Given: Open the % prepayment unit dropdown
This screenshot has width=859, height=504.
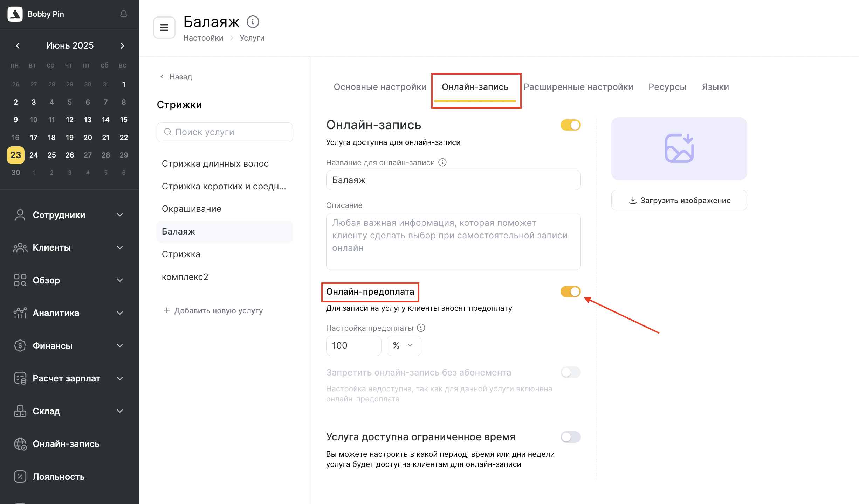Looking at the screenshot, I should [x=404, y=346].
